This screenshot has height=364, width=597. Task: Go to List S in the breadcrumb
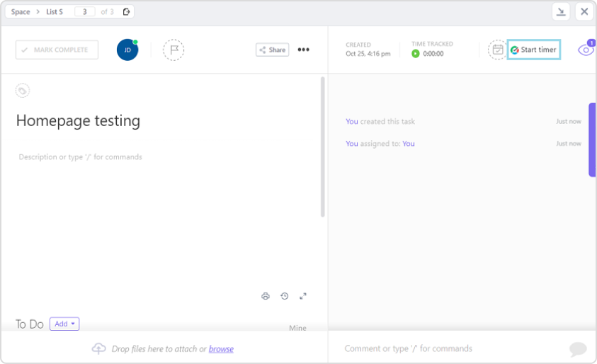(x=53, y=12)
